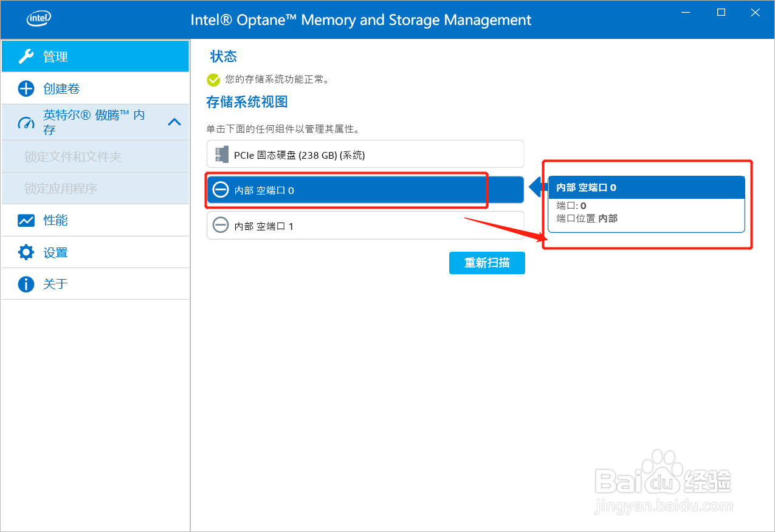Click the Intel Optane Memory and Storage Management title
This screenshot has width=775, height=532.
(x=361, y=19)
